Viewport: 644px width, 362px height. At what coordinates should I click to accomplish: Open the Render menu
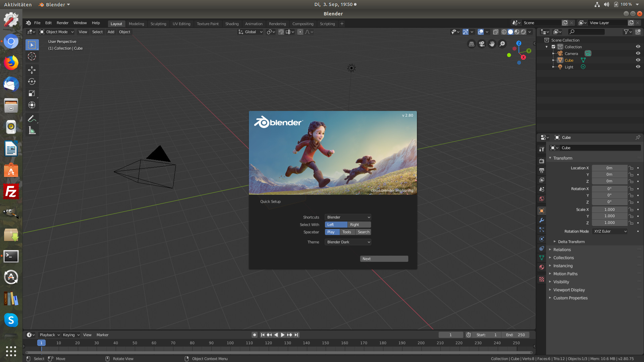coord(62,23)
